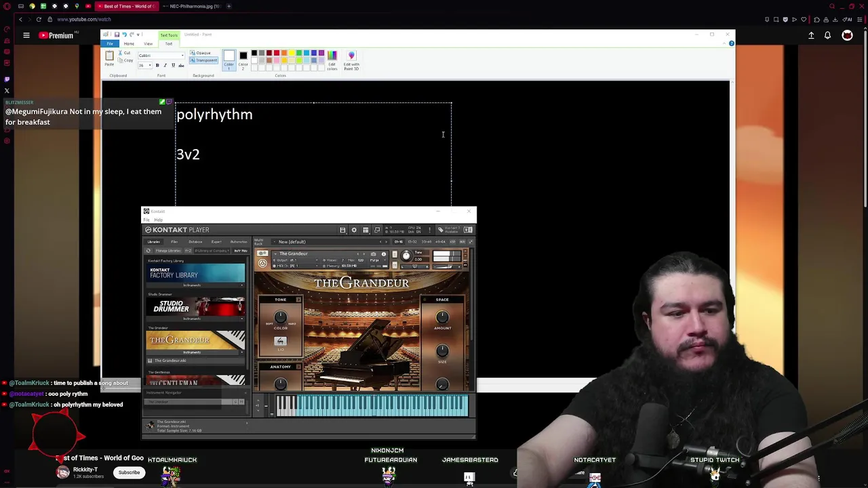The image size is (868, 488).
Task: Open Paint's File menu
Action: click(x=110, y=43)
